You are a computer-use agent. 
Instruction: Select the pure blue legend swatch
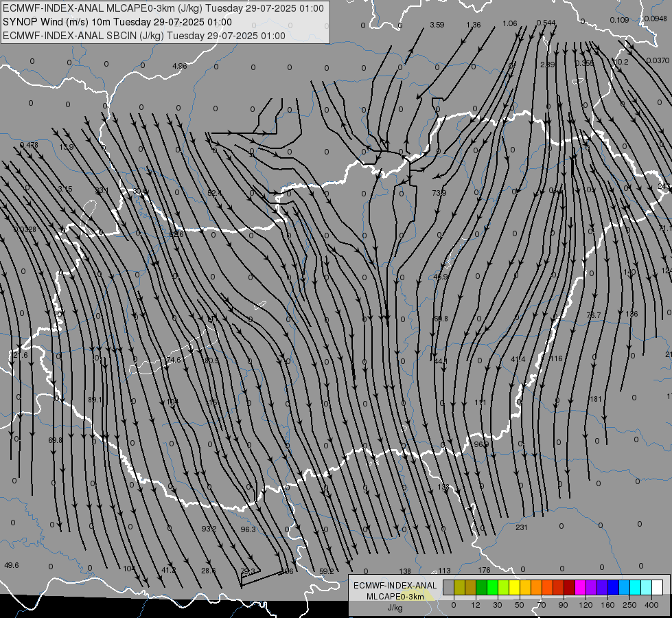click(x=613, y=587)
